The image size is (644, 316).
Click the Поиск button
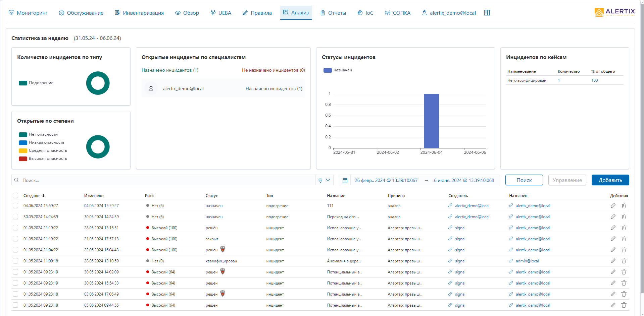[x=524, y=180]
